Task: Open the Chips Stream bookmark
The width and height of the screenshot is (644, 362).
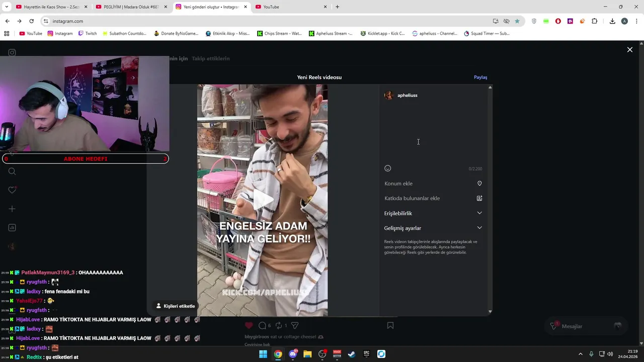Action: click(279, 34)
